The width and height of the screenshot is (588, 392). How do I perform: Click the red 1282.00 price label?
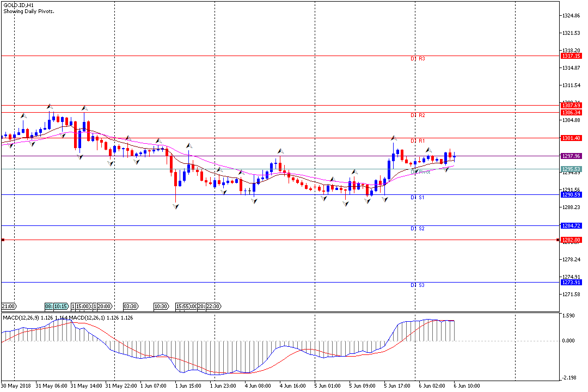[x=571, y=240]
